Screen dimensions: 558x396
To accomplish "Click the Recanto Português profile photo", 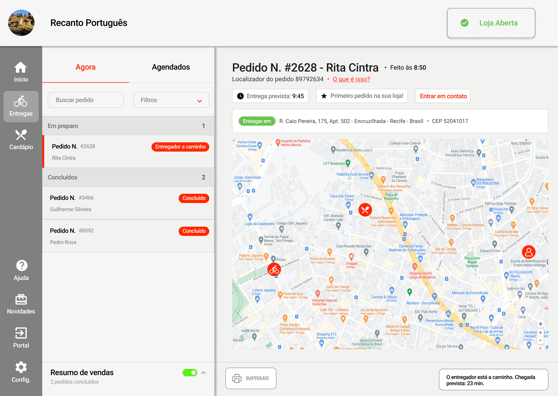I will click(x=21, y=23).
